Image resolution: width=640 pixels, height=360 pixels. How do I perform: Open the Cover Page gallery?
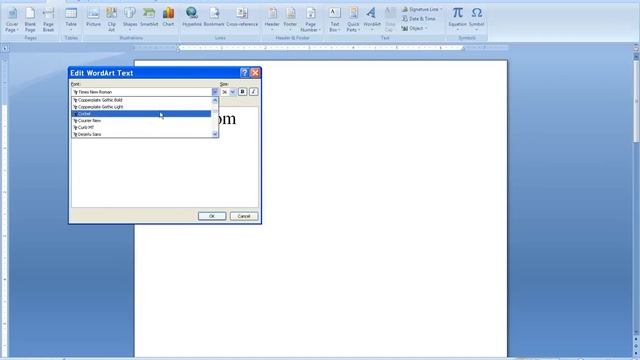tap(12, 20)
